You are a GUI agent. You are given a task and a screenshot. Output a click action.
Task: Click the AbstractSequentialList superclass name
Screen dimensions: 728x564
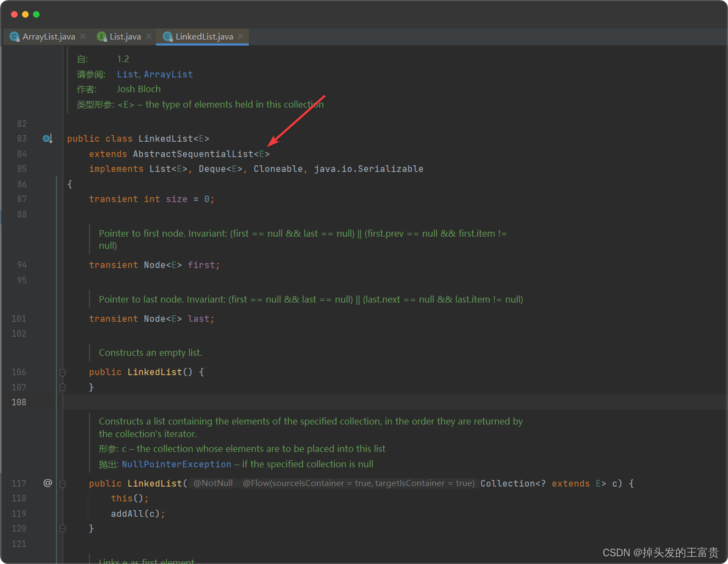(193, 154)
